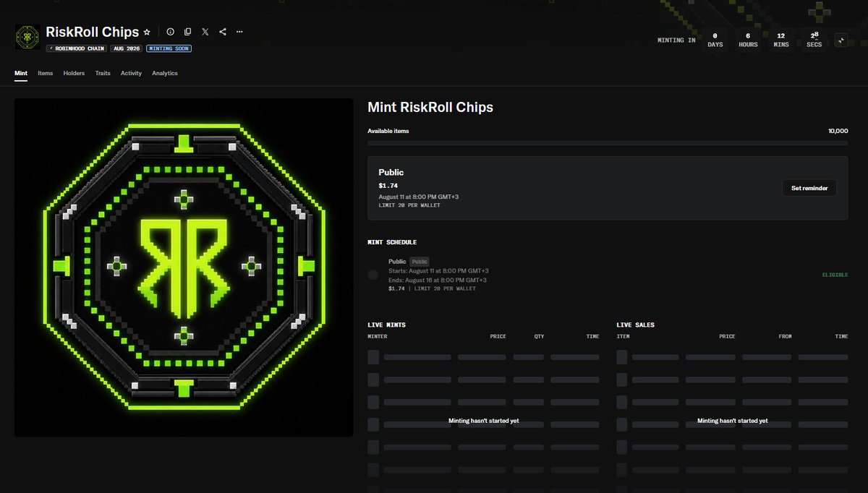Viewport: 868px width, 493px height.
Task: Open the large RiskRoll chip artwork
Action: (184, 267)
